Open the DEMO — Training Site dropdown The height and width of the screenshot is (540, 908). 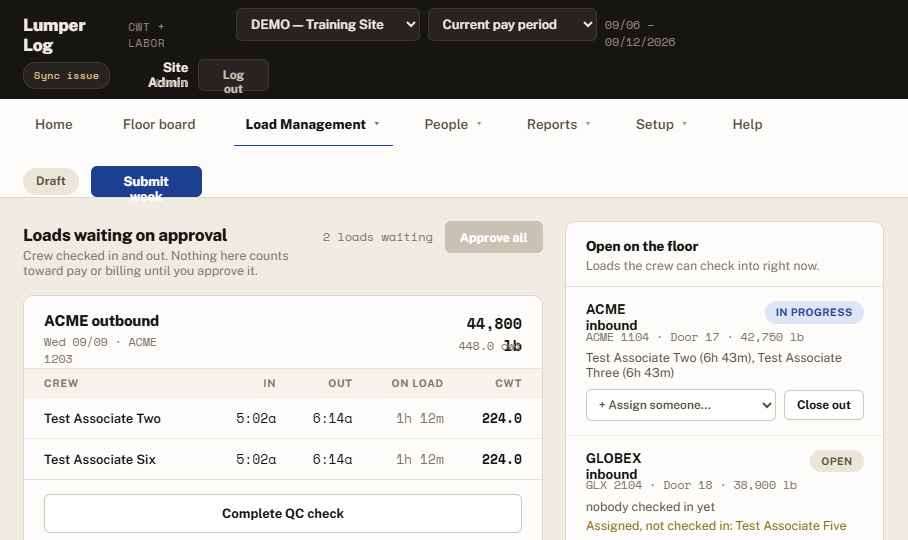tap(328, 25)
